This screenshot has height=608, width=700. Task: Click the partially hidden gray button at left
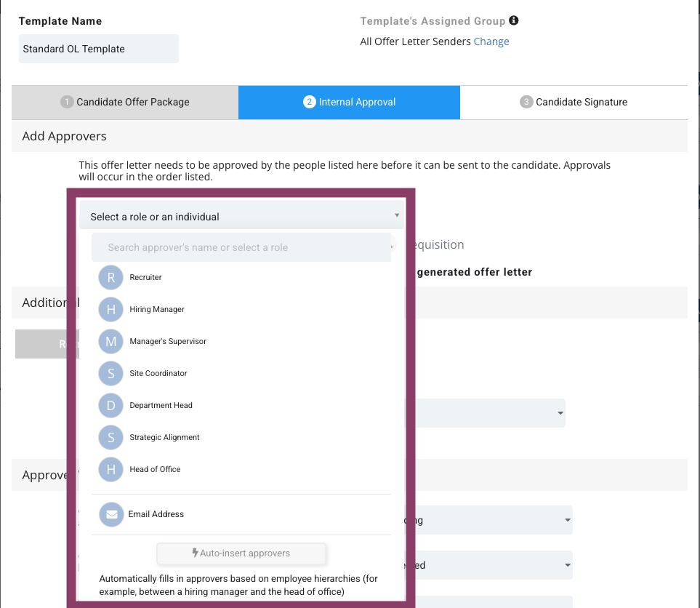(47, 344)
